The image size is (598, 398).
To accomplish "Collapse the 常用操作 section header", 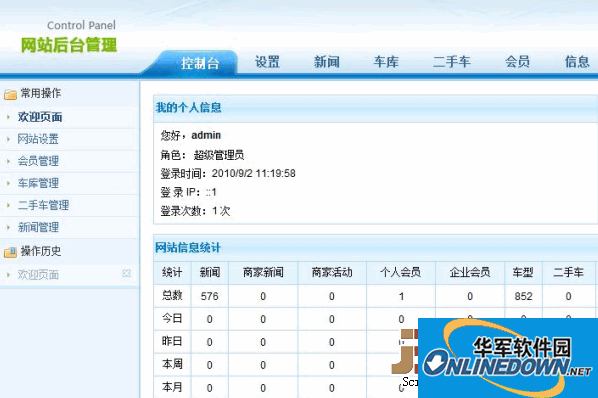I will point(69,93).
